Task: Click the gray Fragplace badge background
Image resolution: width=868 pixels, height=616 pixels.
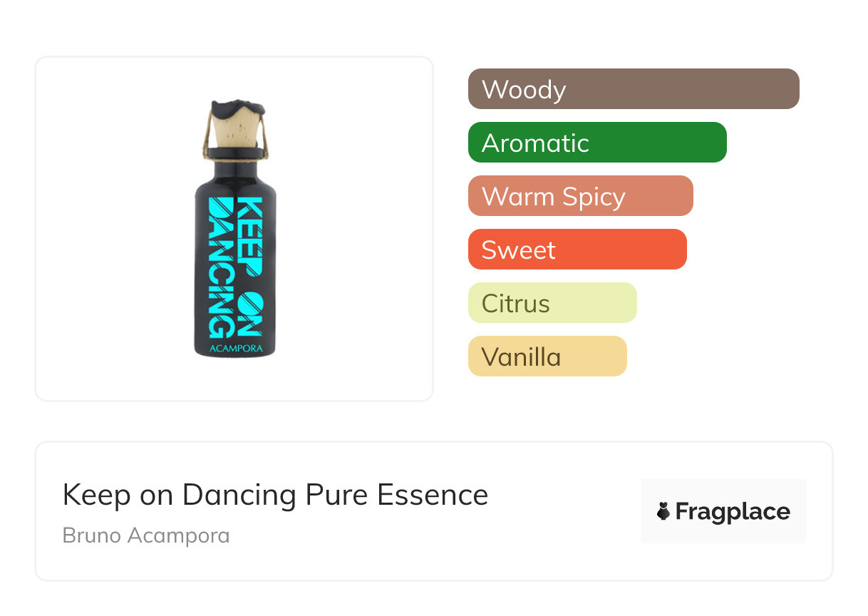Action: (723, 492)
